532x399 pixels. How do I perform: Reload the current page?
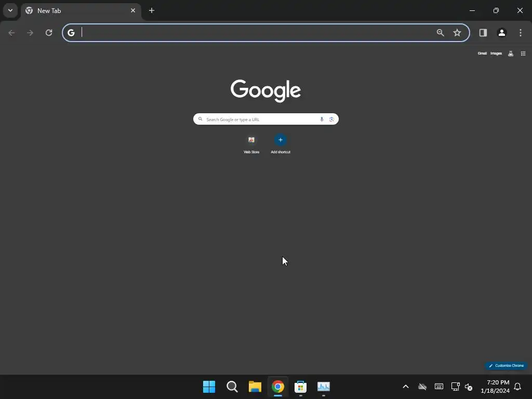[49, 33]
